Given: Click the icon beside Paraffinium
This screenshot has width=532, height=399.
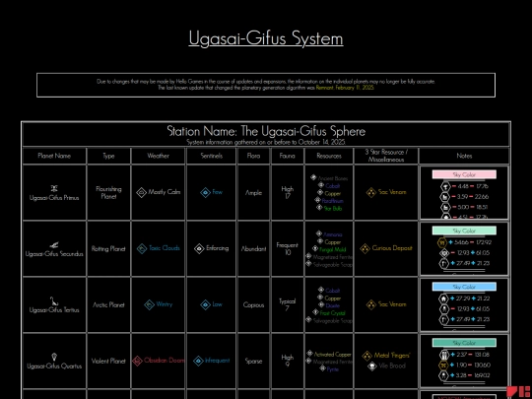Looking at the screenshot, I should click(x=317, y=200).
